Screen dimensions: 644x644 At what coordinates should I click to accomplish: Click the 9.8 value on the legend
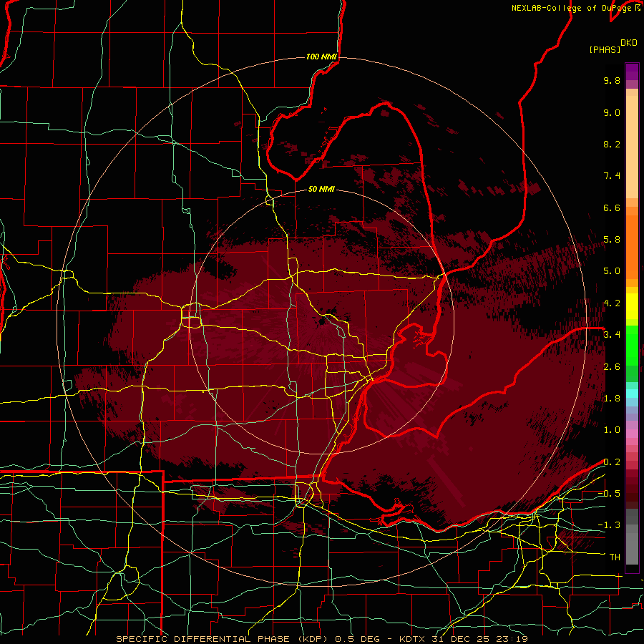[612, 80]
